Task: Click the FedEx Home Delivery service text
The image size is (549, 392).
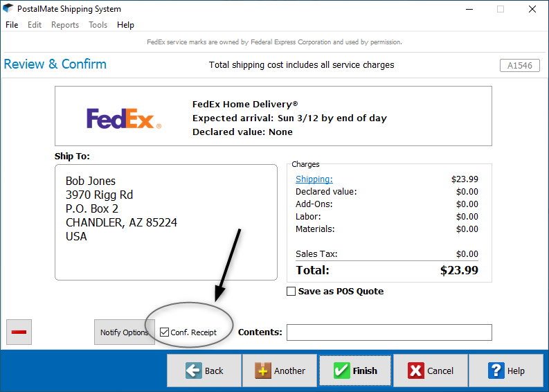Action: click(245, 104)
